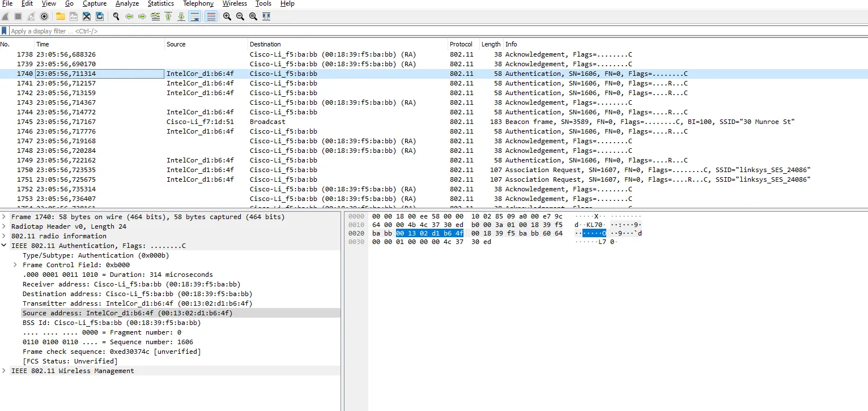This screenshot has width=868, height=411.
Task: Reload the capture file icon
Action: point(100,16)
